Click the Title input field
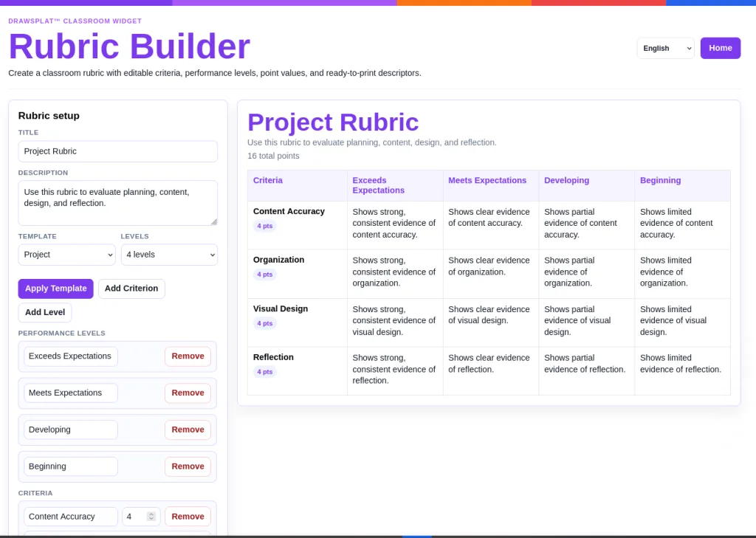This screenshot has height=538, width=756. pyautogui.click(x=117, y=151)
